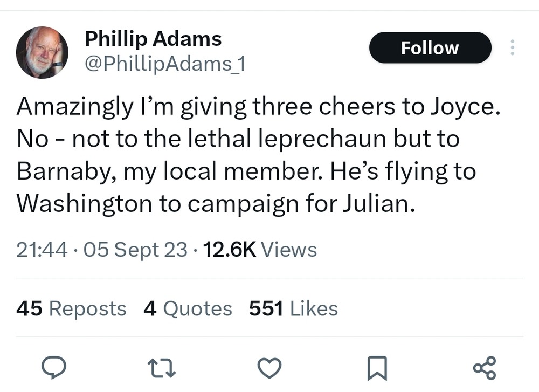Click Phillip Adams' profile picture

click(x=42, y=52)
